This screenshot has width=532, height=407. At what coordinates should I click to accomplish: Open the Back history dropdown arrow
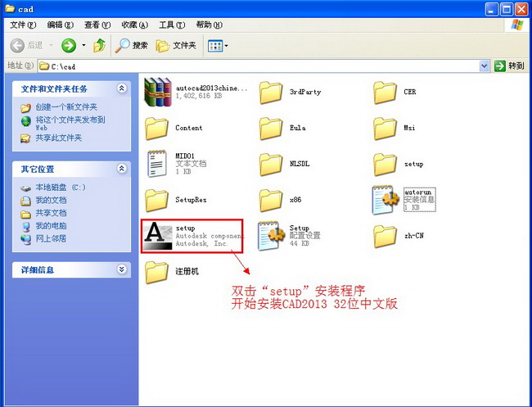(x=51, y=45)
